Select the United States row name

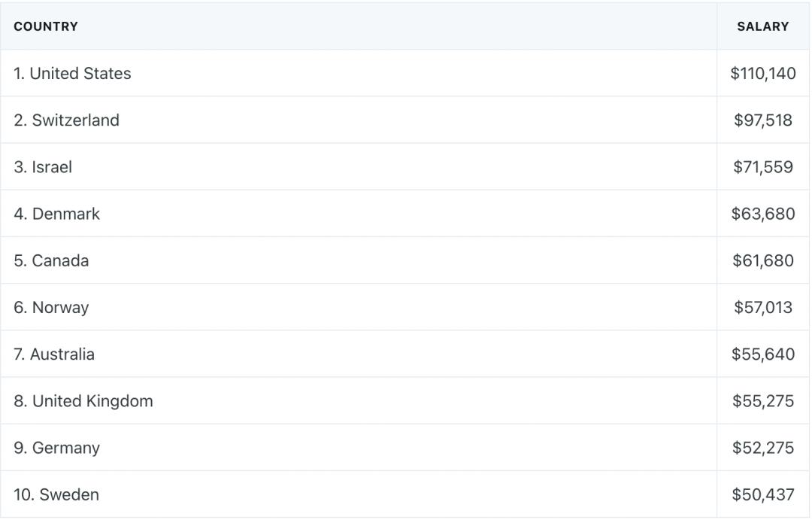click(72, 74)
